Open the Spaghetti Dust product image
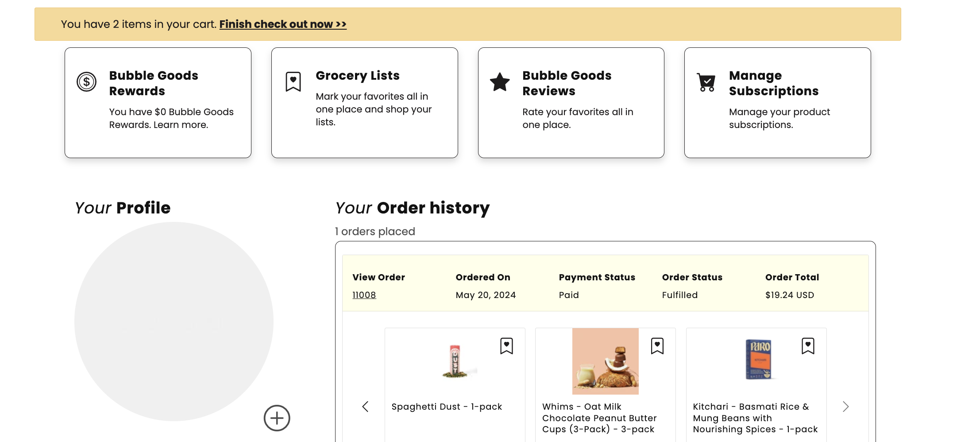 (x=455, y=361)
